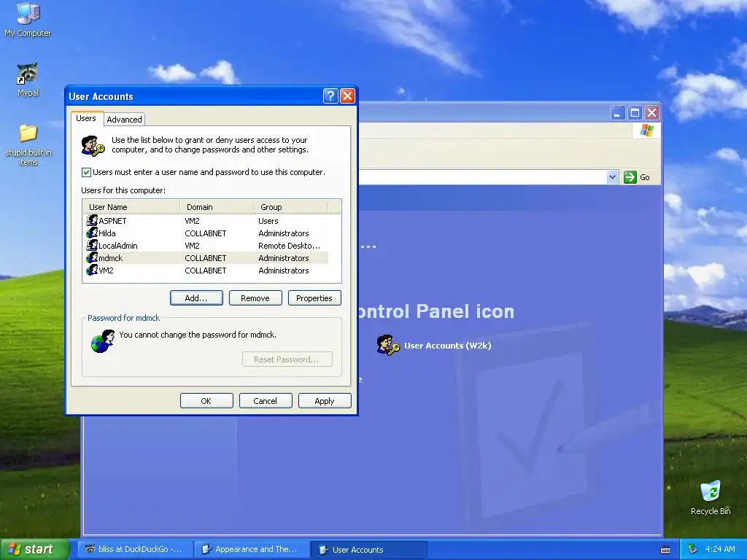Click 'Remote Deskto...' group cell
This screenshot has width=747, height=560.
(289, 246)
